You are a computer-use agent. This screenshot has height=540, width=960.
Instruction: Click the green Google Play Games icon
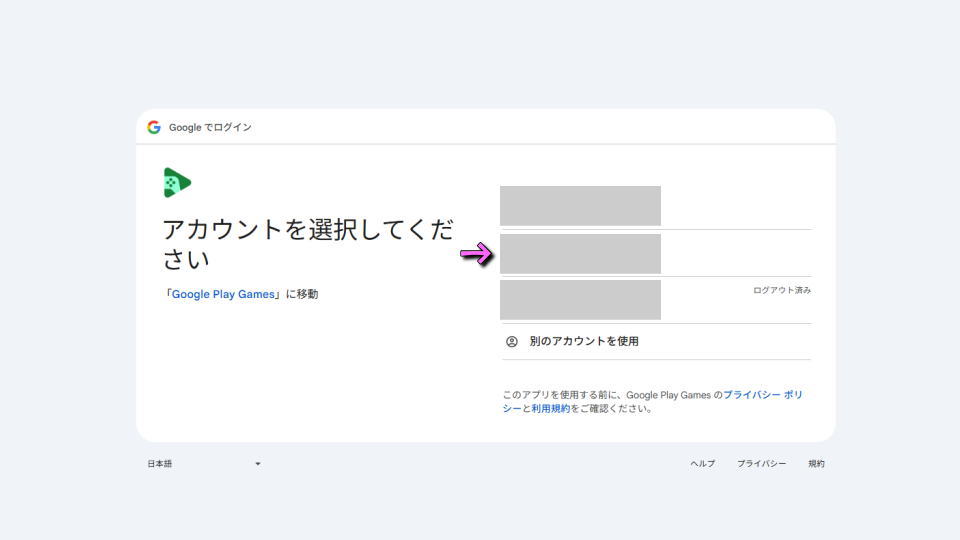pos(177,182)
